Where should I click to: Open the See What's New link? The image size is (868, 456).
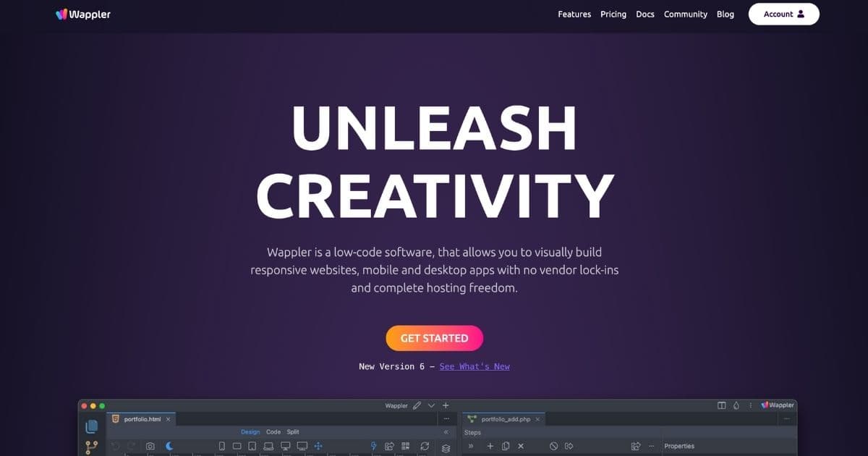(x=475, y=366)
